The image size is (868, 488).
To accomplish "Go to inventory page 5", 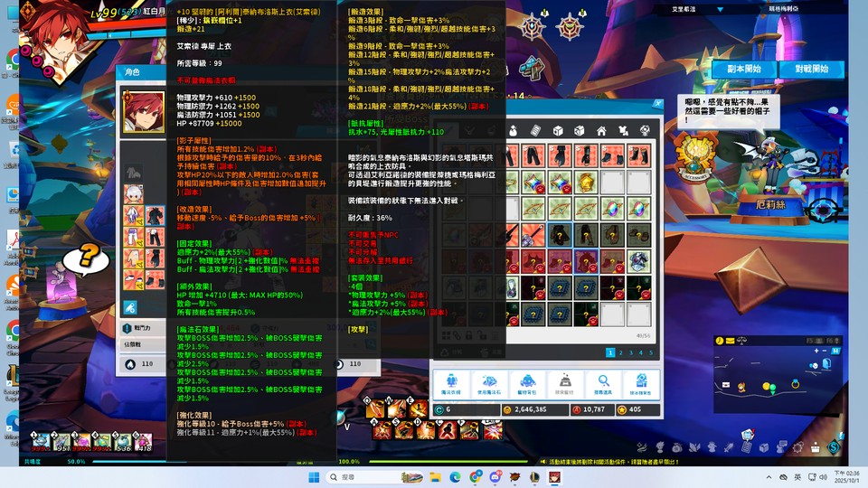I will 652,352.
